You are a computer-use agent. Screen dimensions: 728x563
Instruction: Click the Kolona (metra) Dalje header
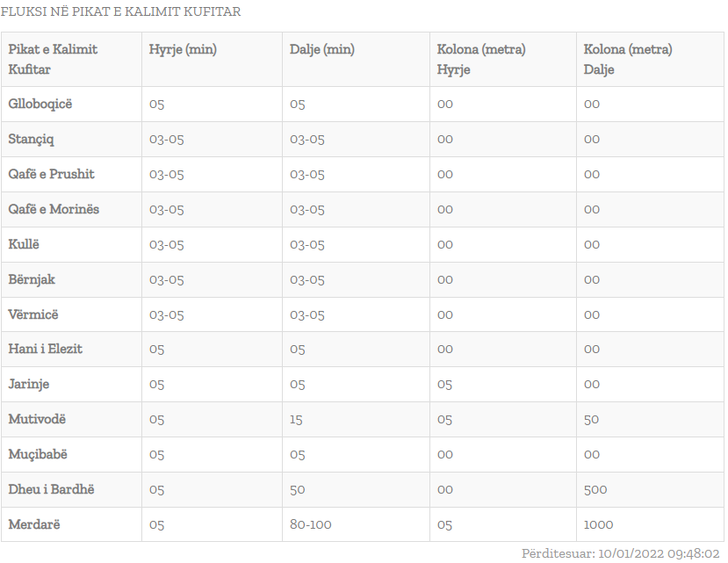pyautogui.click(x=628, y=59)
